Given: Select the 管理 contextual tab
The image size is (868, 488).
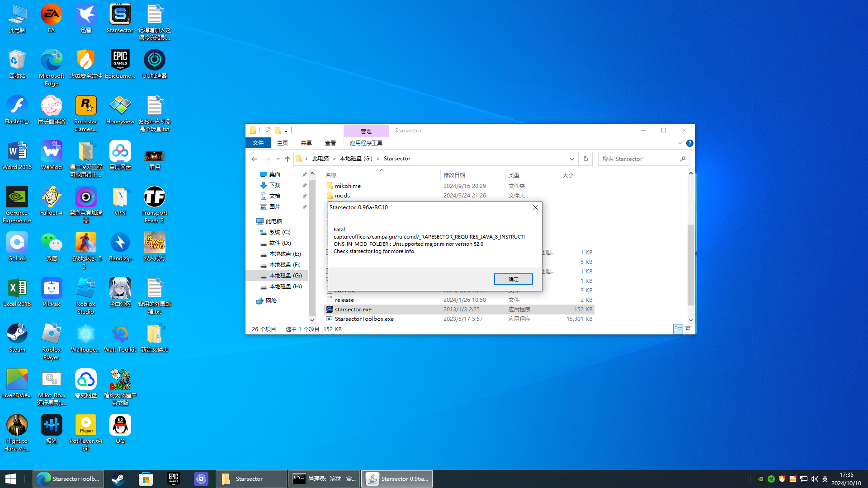Looking at the screenshot, I should (x=366, y=131).
